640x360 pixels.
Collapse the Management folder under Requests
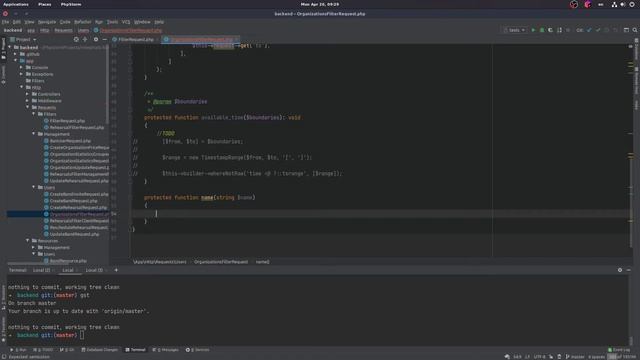[x=33, y=134]
